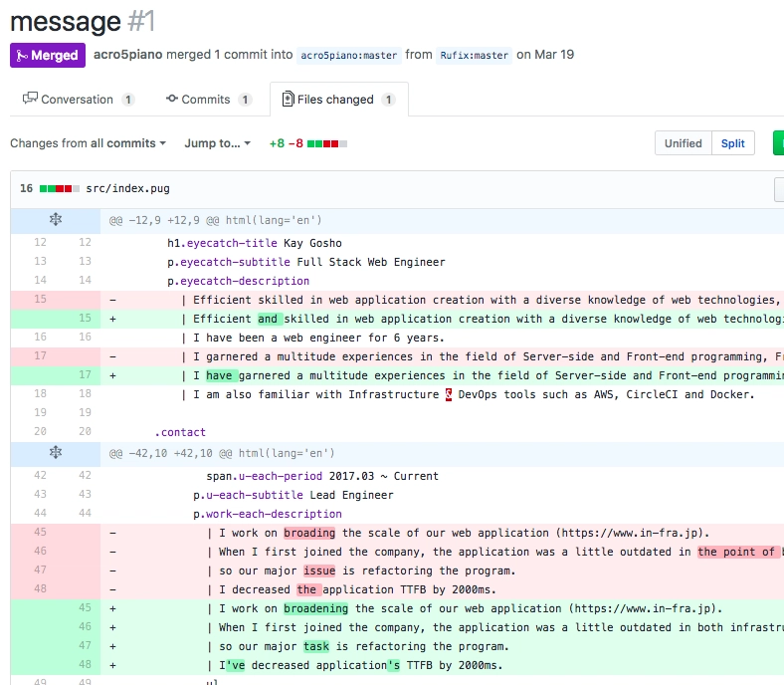784x685 pixels.
Task: Click the purple Merged status badge
Action: coord(48,55)
